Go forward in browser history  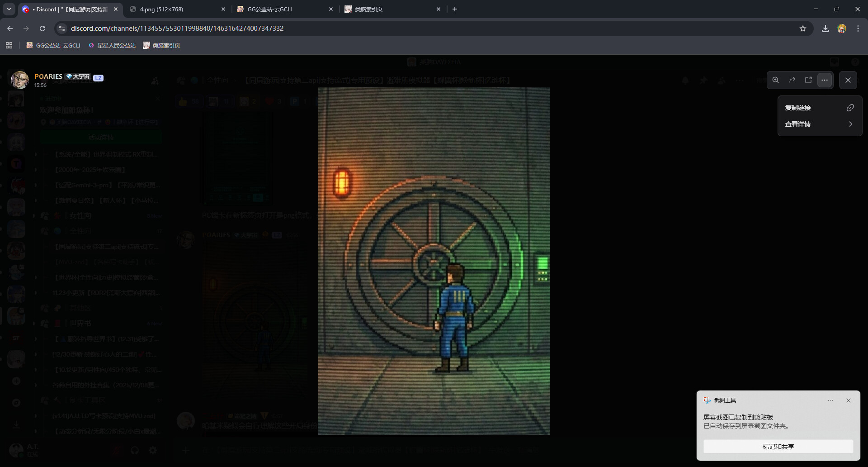tap(26, 29)
